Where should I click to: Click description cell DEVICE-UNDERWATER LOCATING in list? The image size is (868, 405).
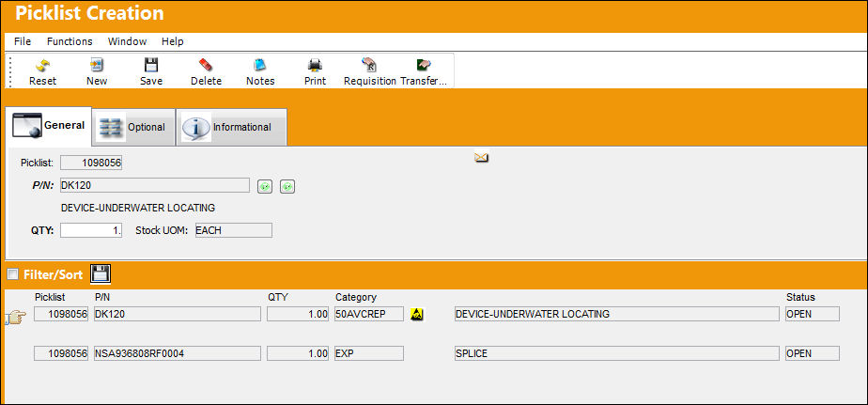(x=616, y=314)
